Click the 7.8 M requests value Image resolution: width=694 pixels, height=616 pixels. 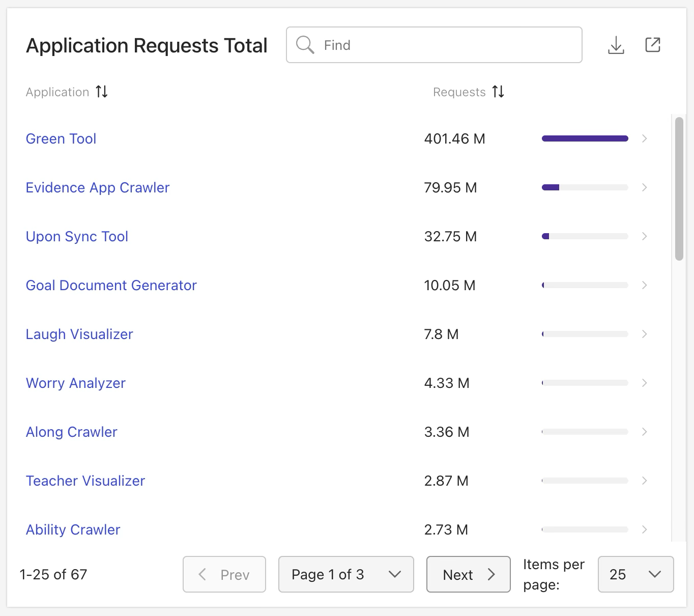tap(442, 334)
